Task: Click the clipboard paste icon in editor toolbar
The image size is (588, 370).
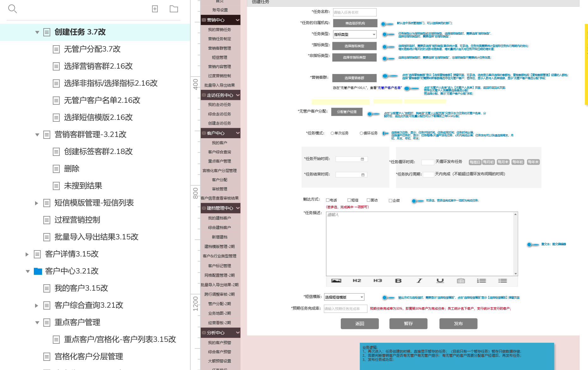Action: [x=461, y=281]
